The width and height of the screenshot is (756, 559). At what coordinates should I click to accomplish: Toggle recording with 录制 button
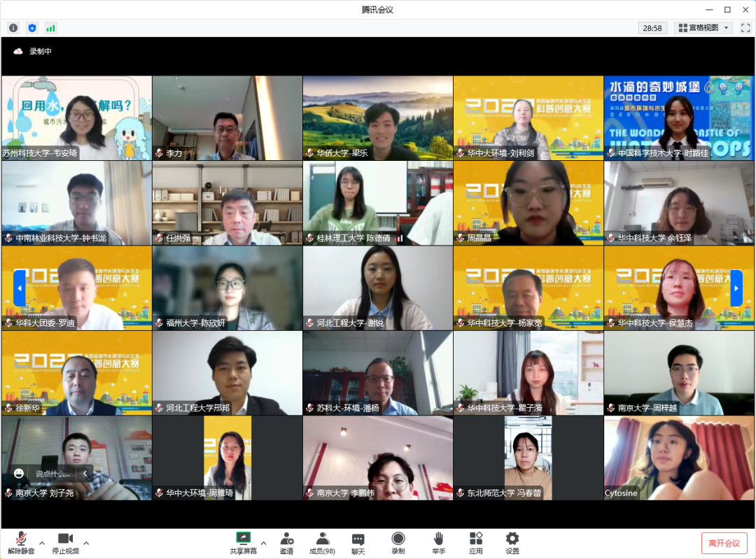(x=398, y=542)
